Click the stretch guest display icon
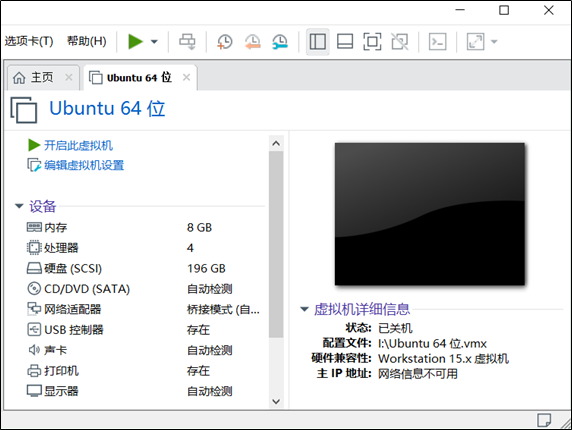Screen dimensions: 572x430 click(x=475, y=41)
